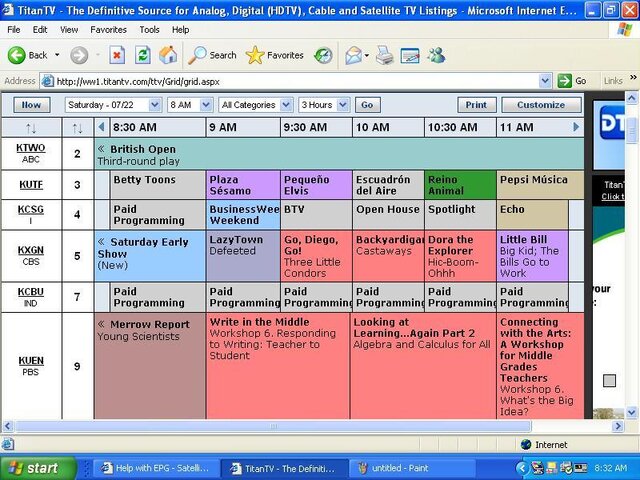
Task: Click the checkbox in the right sidebar
Action: 609,381
